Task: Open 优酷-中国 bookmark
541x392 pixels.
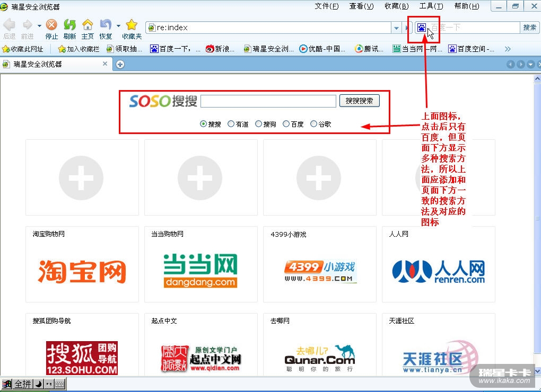Action: point(322,49)
